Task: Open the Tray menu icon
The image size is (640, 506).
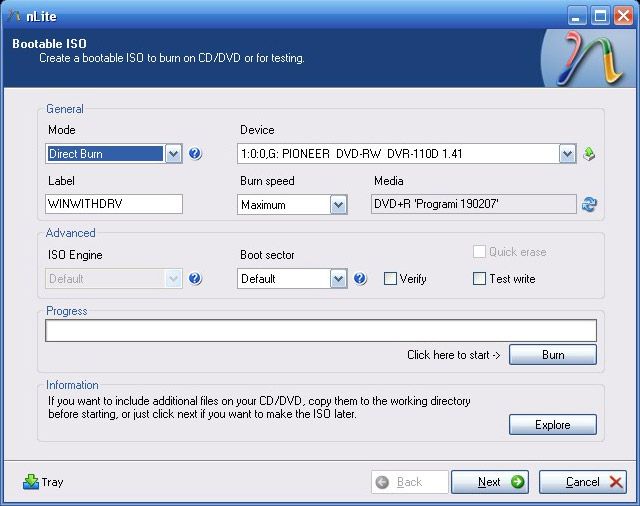Action: [31, 482]
